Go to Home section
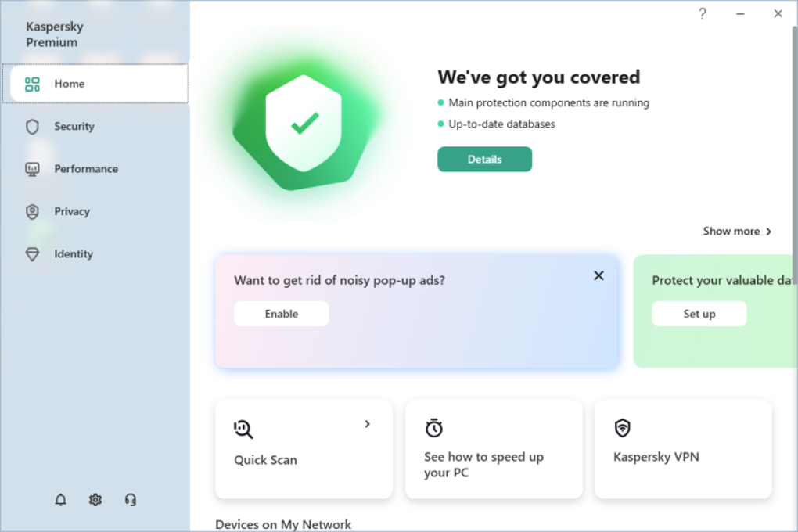The height and width of the screenshot is (532, 798). tap(99, 84)
